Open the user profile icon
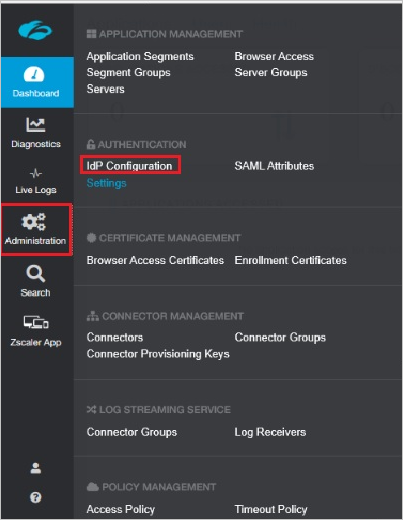This screenshot has height=520, width=403. (x=36, y=468)
